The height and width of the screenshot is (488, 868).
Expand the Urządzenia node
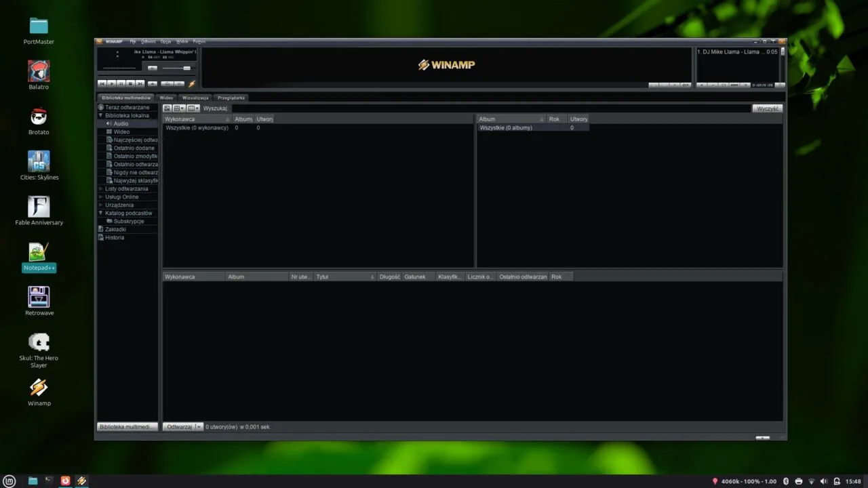coord(100,205)
